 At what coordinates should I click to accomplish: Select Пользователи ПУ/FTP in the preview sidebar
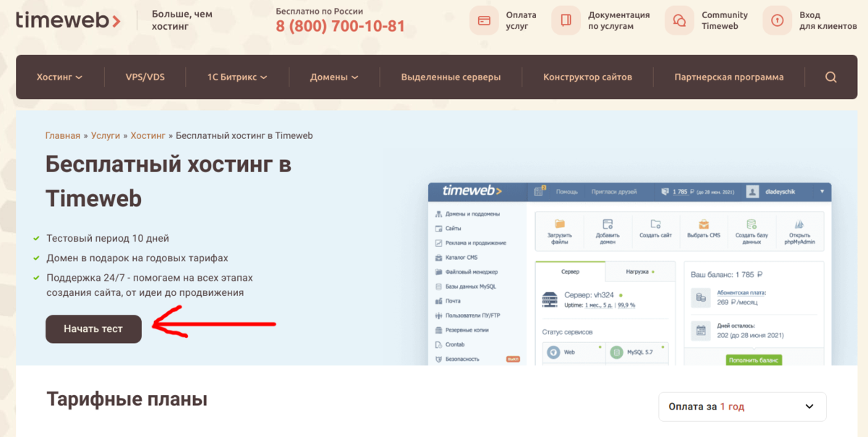[468, 315]
